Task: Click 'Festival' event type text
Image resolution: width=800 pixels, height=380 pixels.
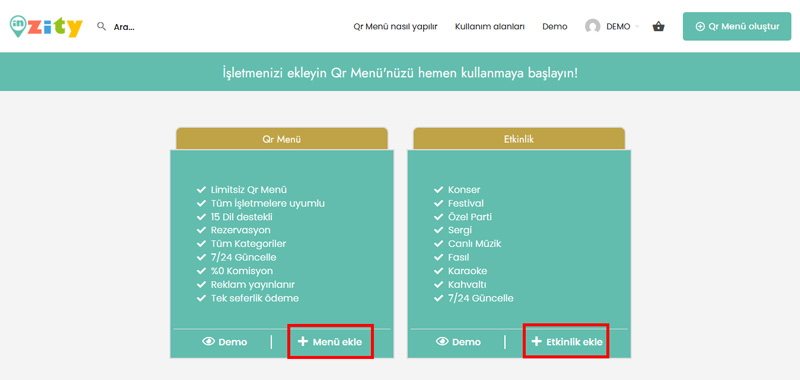Action: click(466, 204)
